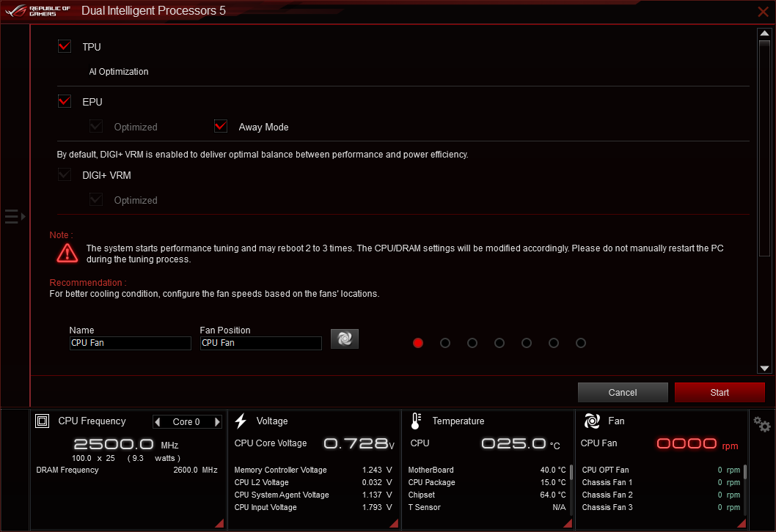Click the Temperature list scrollbar
The width and height of the screenshot is (776, 532).
click(x=571, y=472)
